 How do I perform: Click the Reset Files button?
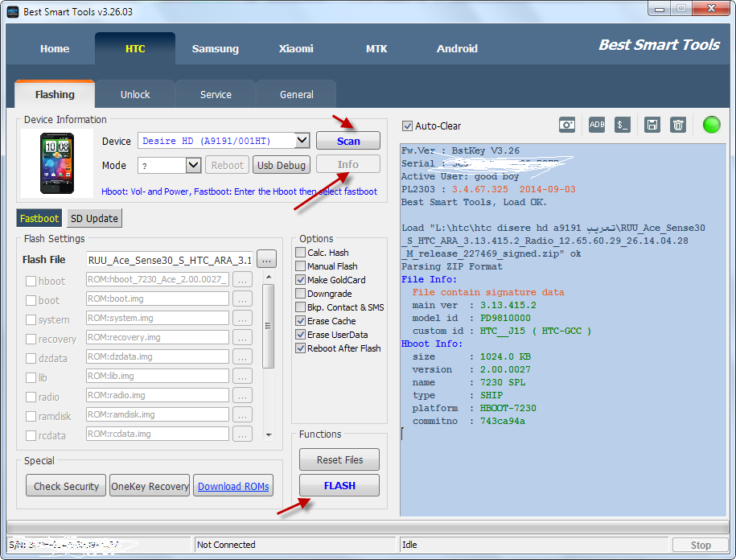point(339,459)
